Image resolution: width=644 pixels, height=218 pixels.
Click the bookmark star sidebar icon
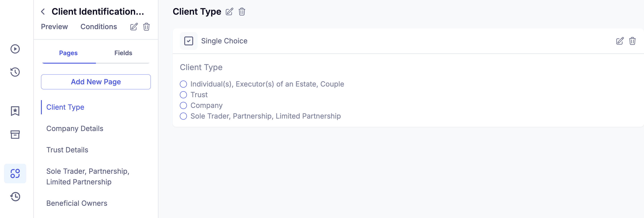click(x=15, y=111)
